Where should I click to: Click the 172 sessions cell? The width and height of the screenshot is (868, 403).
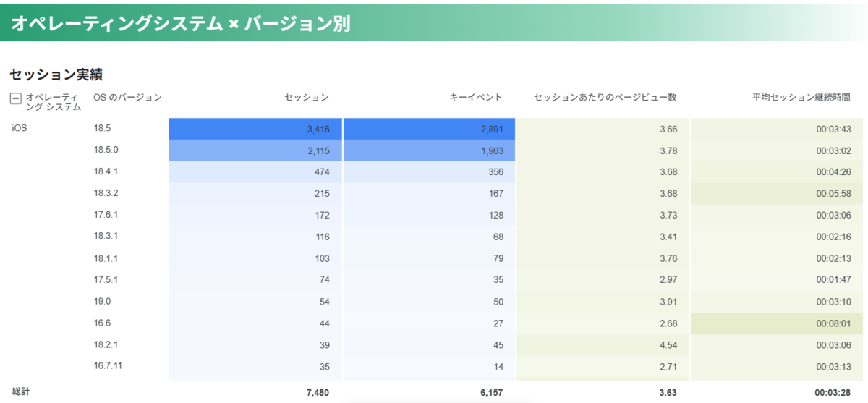pos(255,215)
